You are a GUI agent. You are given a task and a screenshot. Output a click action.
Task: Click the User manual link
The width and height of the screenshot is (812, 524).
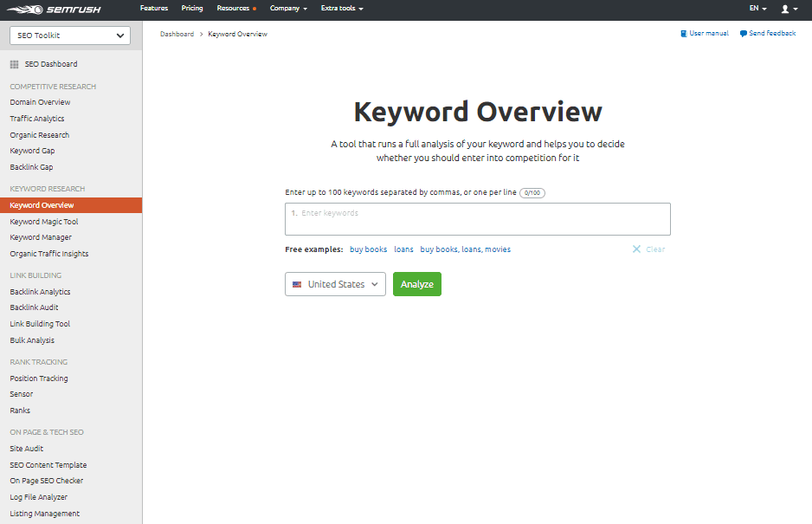coord(708,33)
